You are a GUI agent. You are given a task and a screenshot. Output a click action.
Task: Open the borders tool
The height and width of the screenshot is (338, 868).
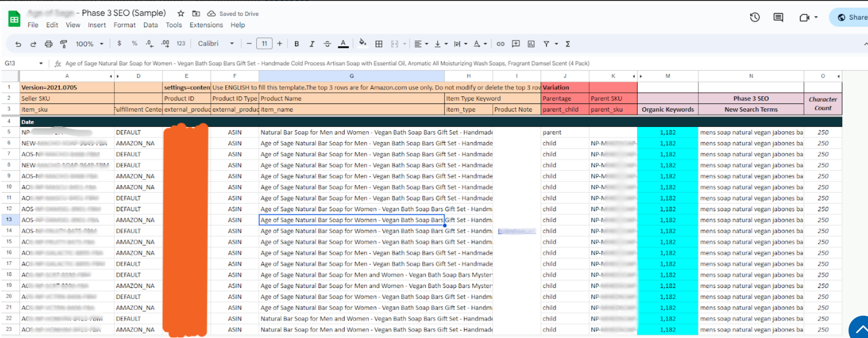pos(379,44)
